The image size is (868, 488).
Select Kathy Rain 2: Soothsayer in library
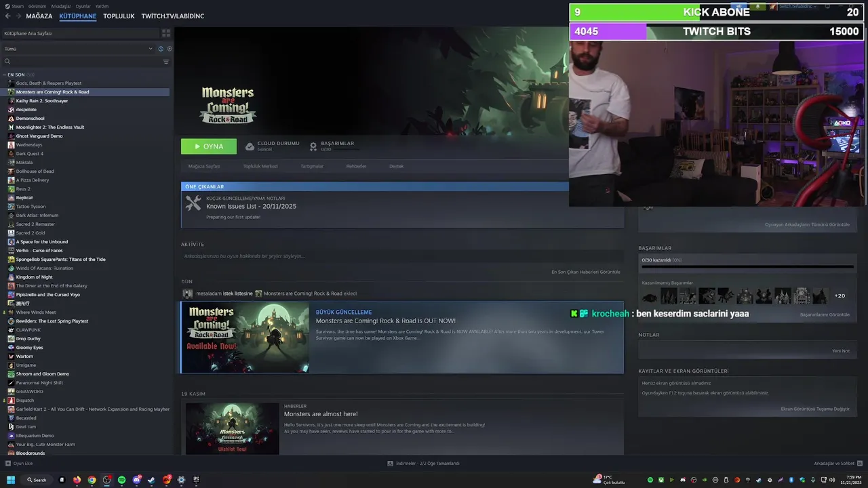click(x=42, y=100)
